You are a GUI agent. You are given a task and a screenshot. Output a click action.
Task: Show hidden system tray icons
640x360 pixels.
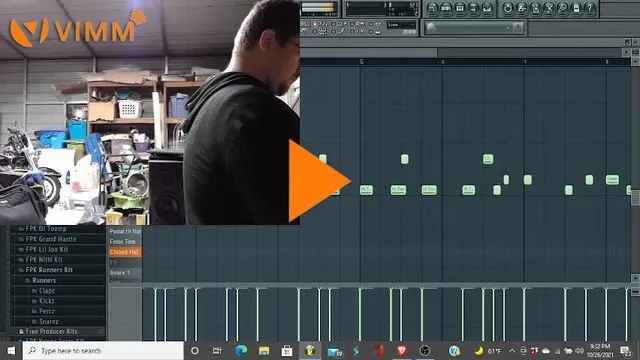pos(512,351)
